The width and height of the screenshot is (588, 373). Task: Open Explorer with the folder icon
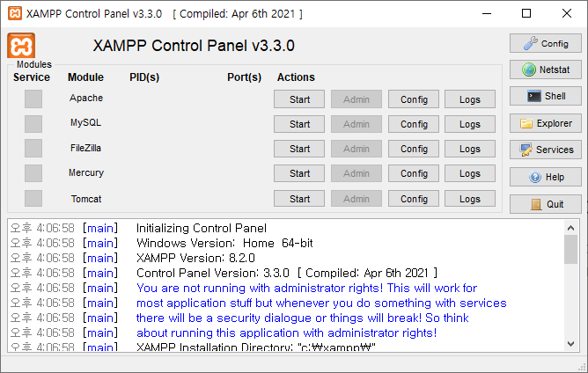click(545, 123)
